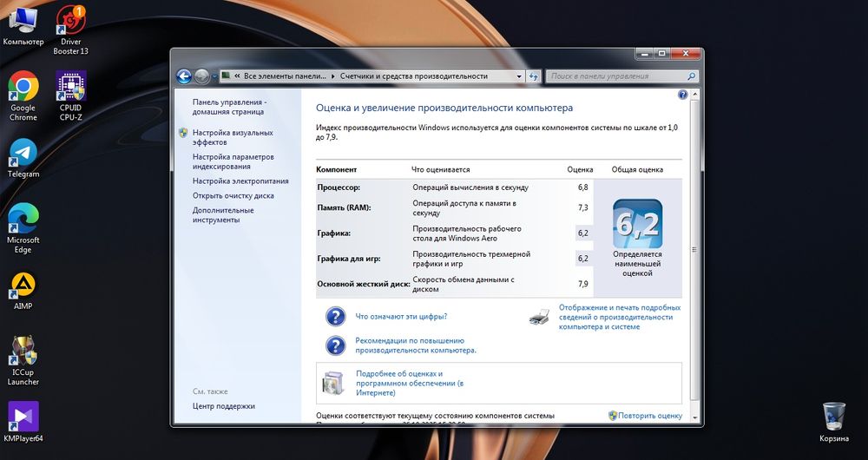Open Telegram desktop shortcut
868x460 pixels.
pos(23,158)
